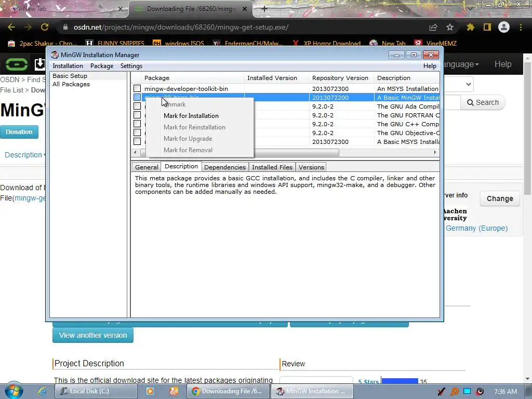
Task: Click the Package column header
Action: tap(193, 78)
